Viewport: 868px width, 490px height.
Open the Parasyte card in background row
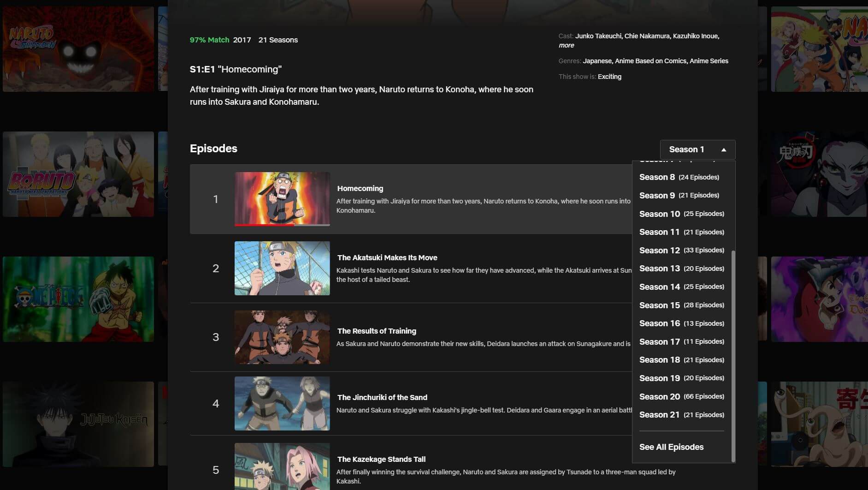819,424
